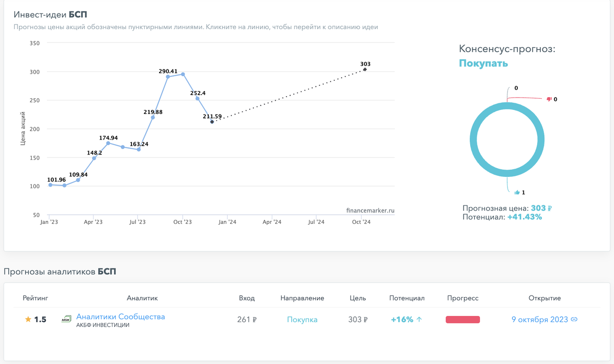Screen dimensions: 614x364
Task: Click the dotted forecast line on the chart
Action: click(289, 96)
